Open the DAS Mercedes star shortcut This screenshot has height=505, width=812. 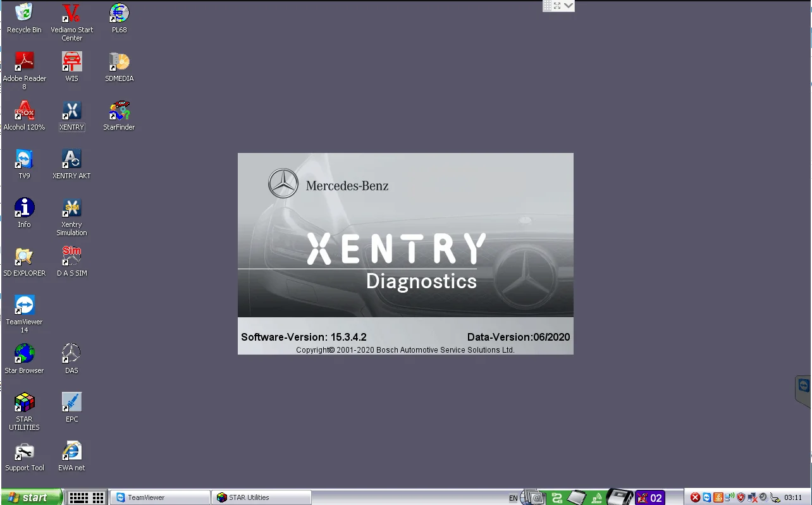(x=71, y=359)
